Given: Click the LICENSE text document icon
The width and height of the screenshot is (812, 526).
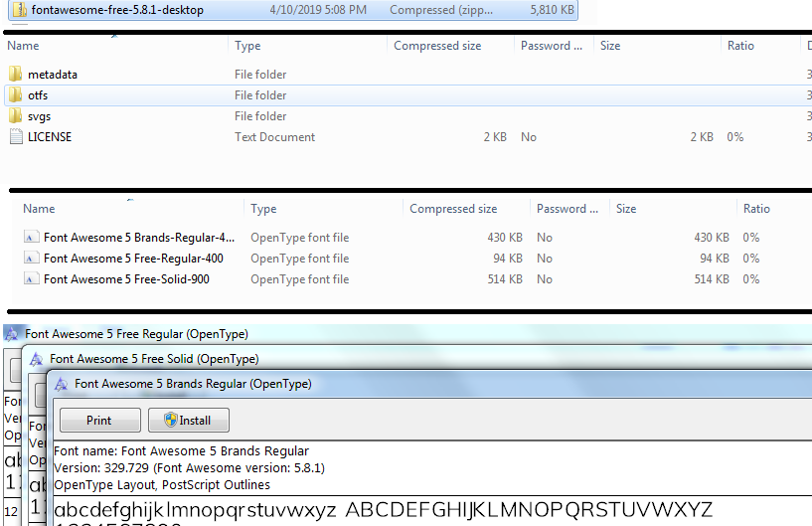Looking at the screenshot, I should (x=16, y=137).
